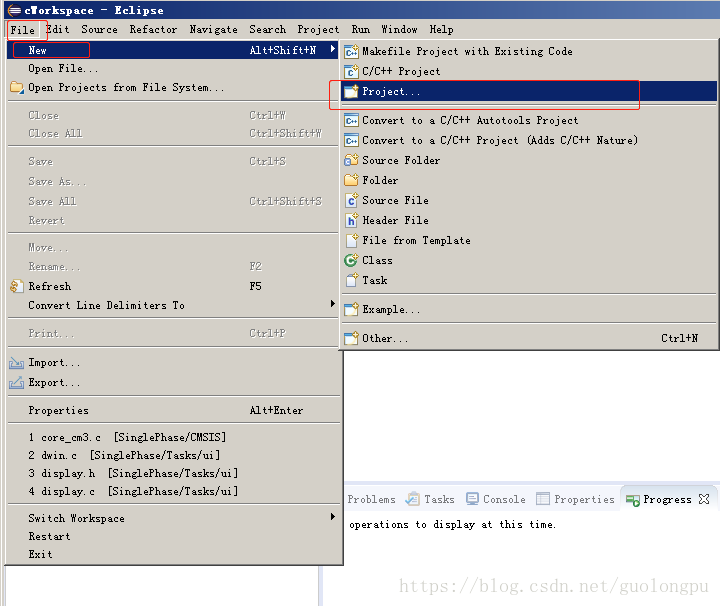Open recent file 1 core_cm3.c
The height and width of the screenshot is (606, 720).
point(173,437)
